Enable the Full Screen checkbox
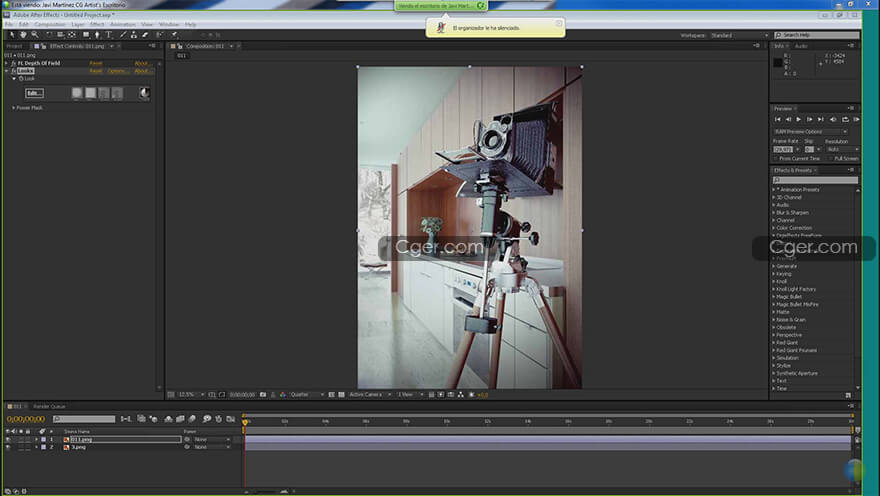The height and width of the screenshot is (496, 880). 831,159
